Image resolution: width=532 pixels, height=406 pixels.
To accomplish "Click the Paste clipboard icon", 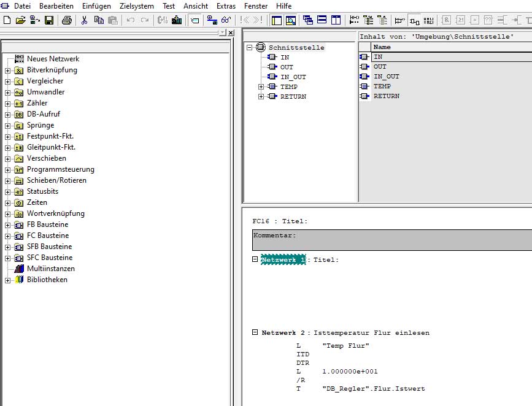I will click(x=113, y=20).
